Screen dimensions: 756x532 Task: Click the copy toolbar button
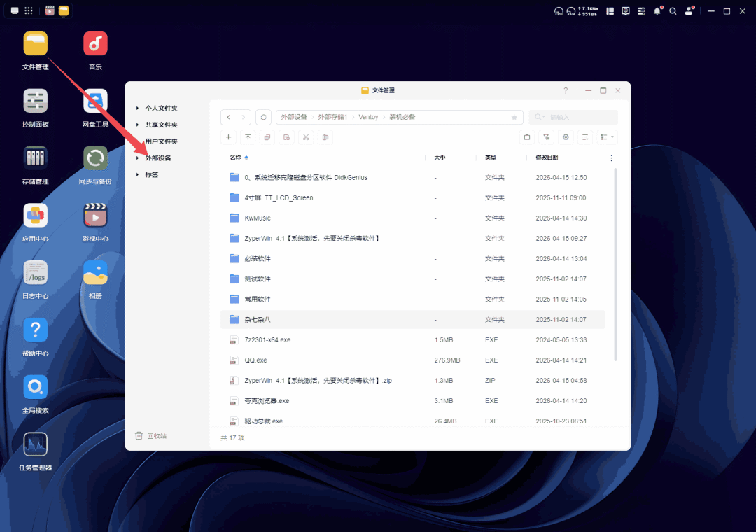point(267,137)
